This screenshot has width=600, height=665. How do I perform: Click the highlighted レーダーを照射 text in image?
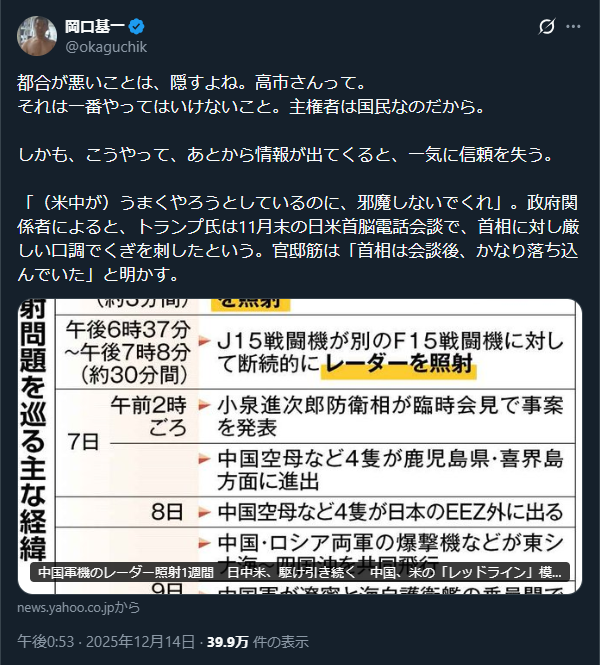[x=399, y=364]
